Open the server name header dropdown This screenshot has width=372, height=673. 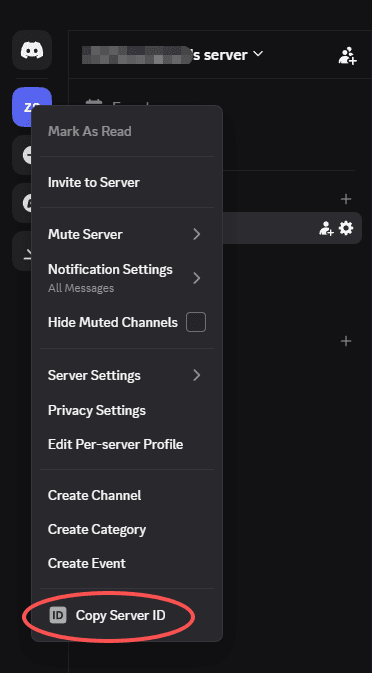pos(172,55)
